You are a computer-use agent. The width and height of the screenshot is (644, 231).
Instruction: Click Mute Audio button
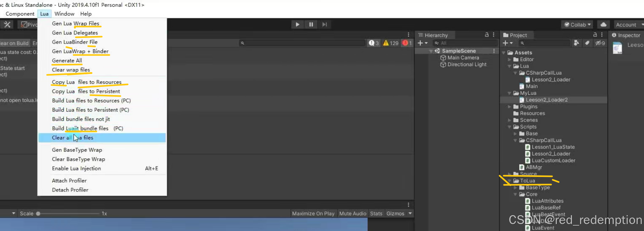pos(353,214)
